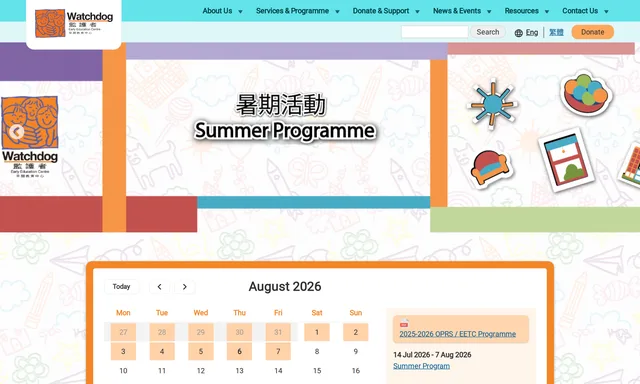Select August 6 on the calendar
The width and height of the screenshot is (640, 384).
pos(239,351)
